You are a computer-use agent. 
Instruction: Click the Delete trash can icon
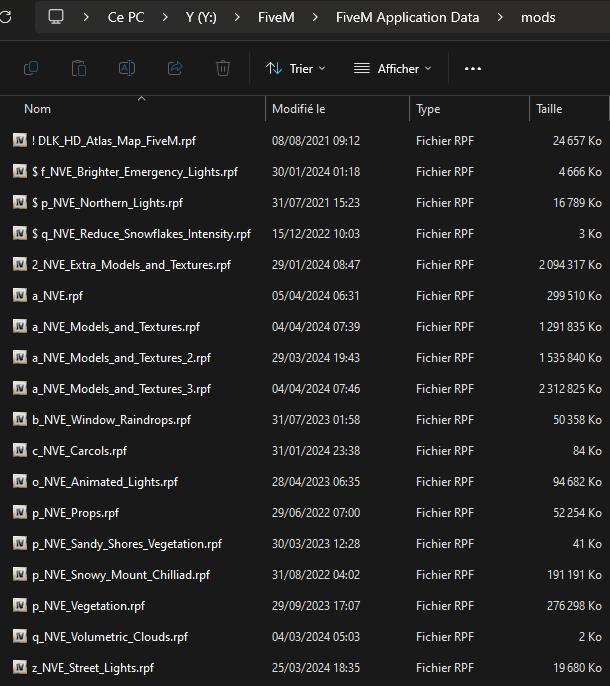point(223,68)
